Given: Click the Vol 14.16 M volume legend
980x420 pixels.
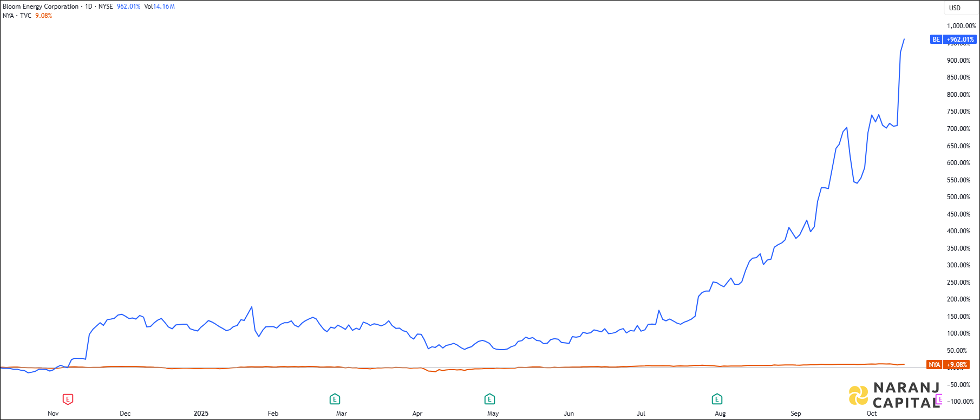Looking at the screenshot, I should point(159,6).
